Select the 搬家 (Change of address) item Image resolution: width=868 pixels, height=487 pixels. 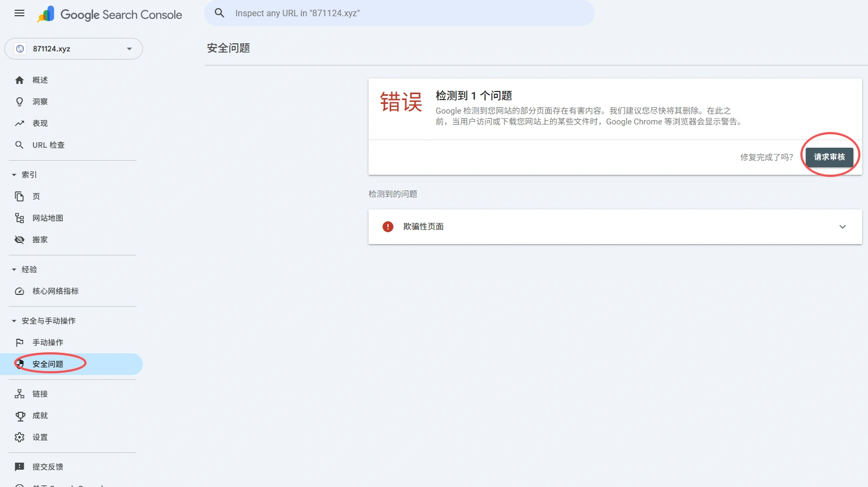coord(40,239)
